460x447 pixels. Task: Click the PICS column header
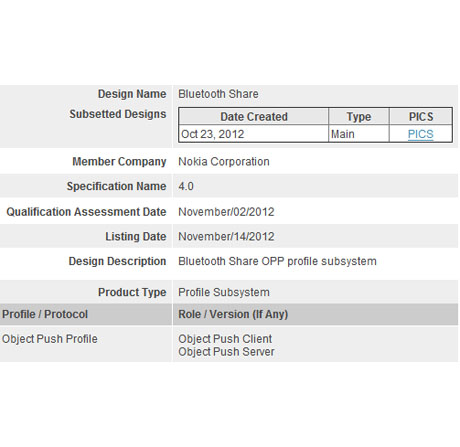coord(421,117)
